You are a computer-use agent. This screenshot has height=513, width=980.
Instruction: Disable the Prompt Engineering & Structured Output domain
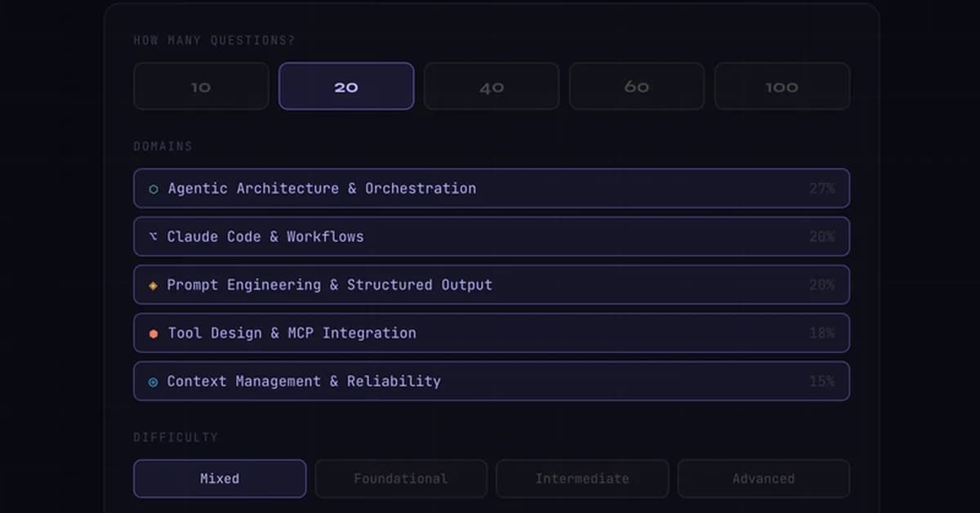click(x=490, y=284)
